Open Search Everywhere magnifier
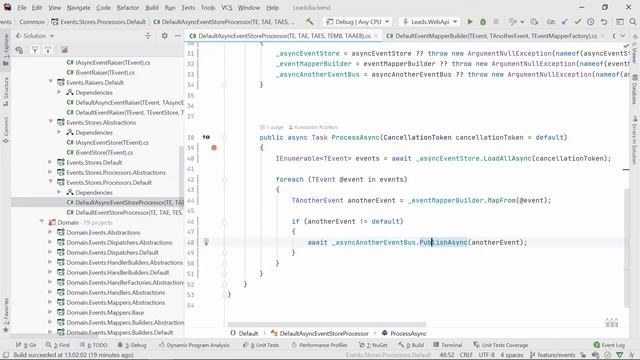 (633, 22)
